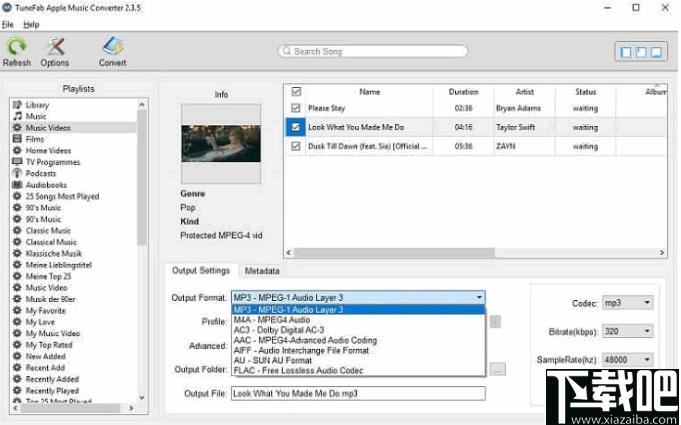Open the Options toolbar icon

click(55, 46)
